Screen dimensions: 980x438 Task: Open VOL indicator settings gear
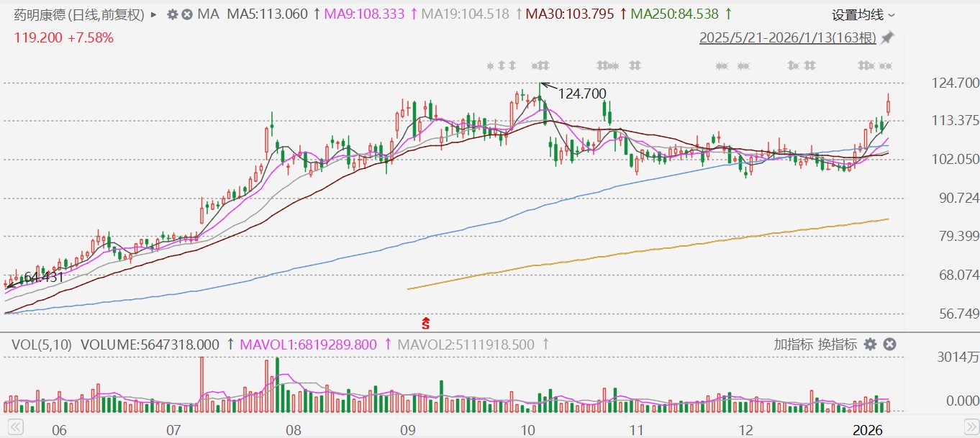pyautogui.click(x=870, y=345)
